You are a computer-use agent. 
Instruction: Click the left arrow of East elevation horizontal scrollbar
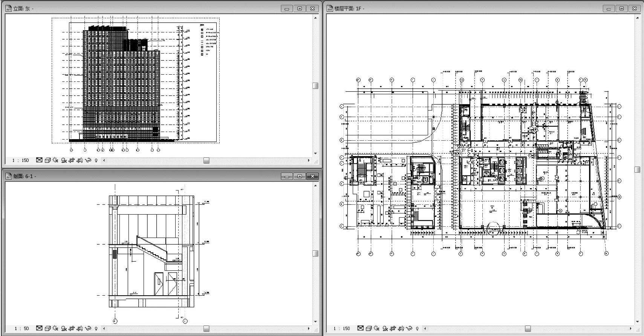click(x=104, y=160)
